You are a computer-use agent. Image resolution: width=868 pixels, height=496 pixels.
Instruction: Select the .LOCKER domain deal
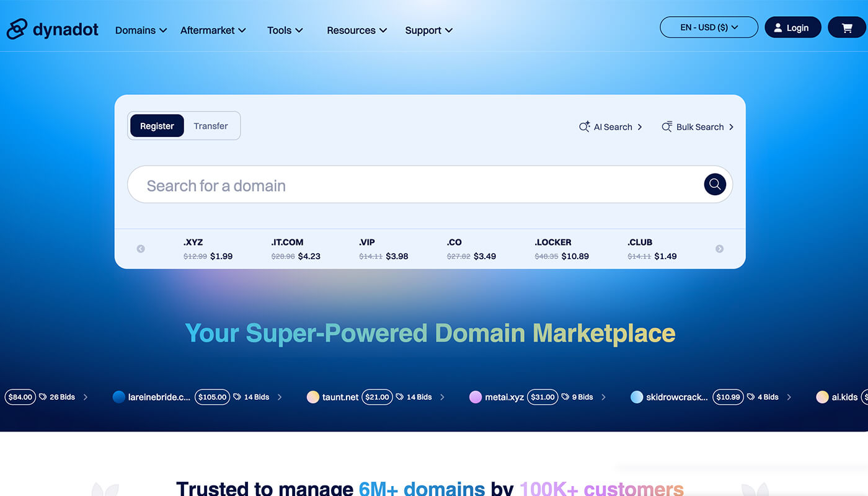pos(562,249)
